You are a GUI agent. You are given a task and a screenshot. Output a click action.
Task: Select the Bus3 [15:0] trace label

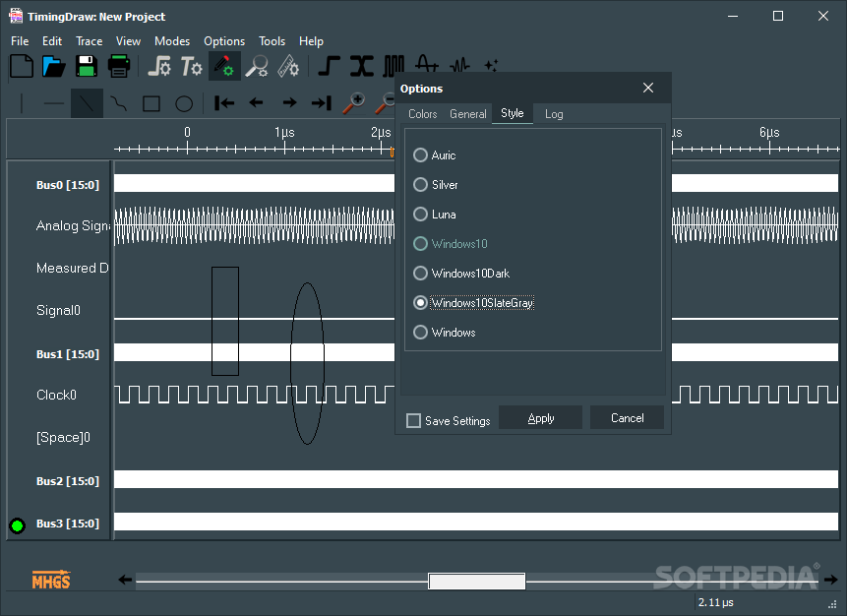(x=68, y=524)
